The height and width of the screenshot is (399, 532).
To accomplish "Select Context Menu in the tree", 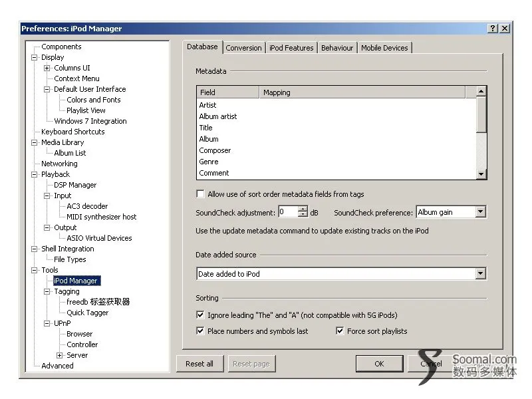I will [x=76, y=78].
